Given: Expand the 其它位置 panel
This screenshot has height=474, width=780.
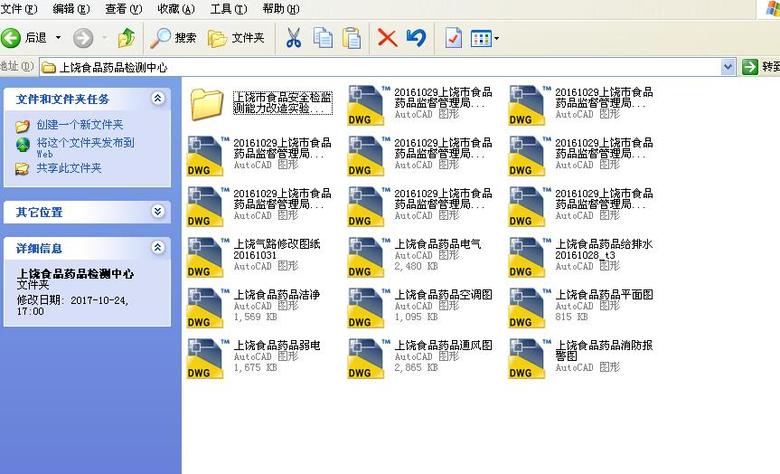Looking at the screenshot, I should point(157,212).
